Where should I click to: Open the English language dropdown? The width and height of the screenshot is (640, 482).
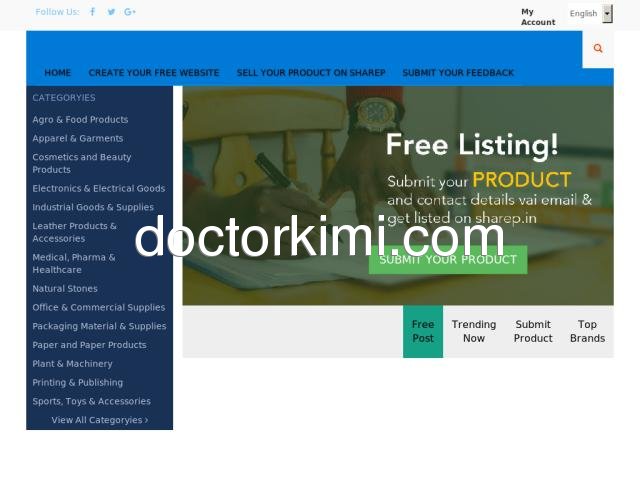point(590,14)
